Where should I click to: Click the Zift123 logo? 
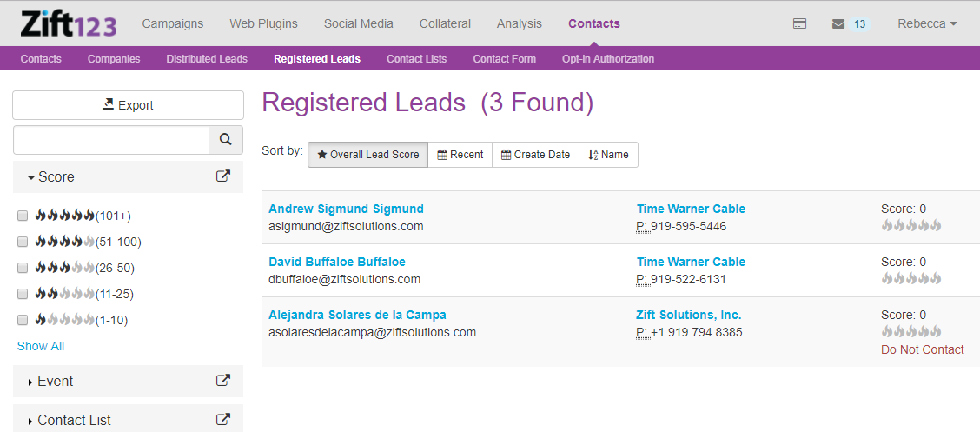(68, 24)
